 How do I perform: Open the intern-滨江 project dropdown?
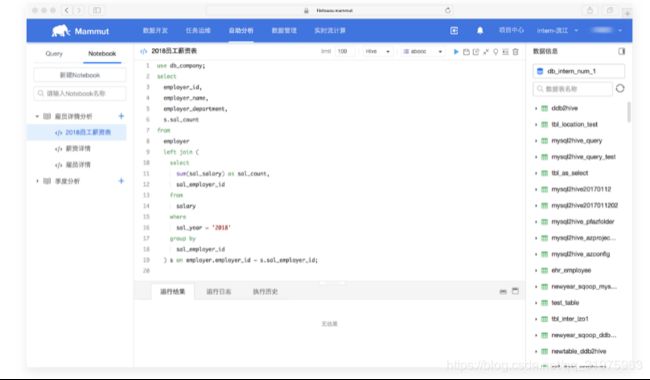(557, 31)
